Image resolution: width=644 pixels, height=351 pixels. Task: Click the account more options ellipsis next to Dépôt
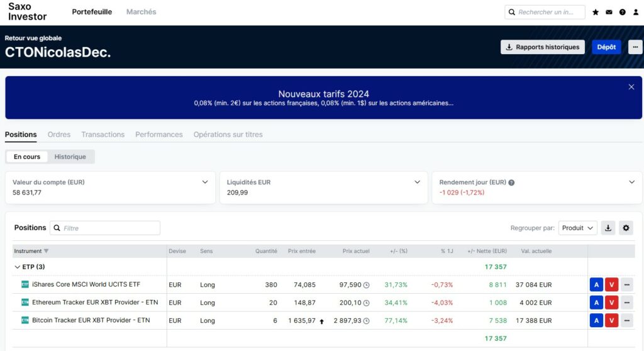[635, 47]
